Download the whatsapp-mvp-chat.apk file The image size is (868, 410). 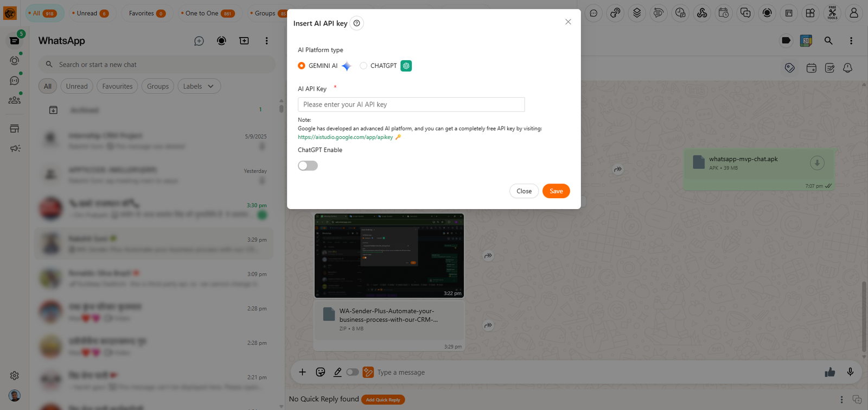click(817, 163)
